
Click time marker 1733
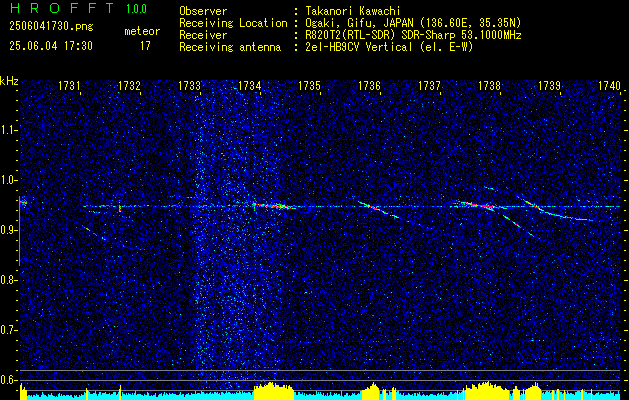tap(189, 85)
